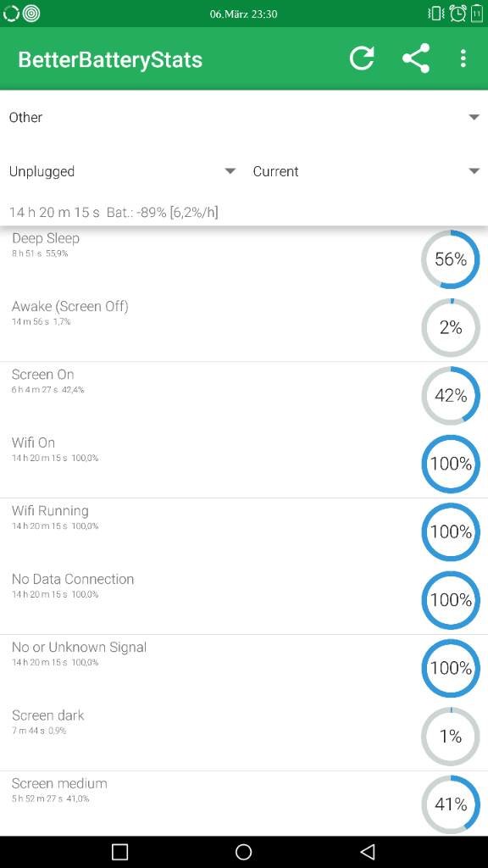Tap the No or Unknown Signal row
This screenshot has height=868, width=488.
click(244, 668)
